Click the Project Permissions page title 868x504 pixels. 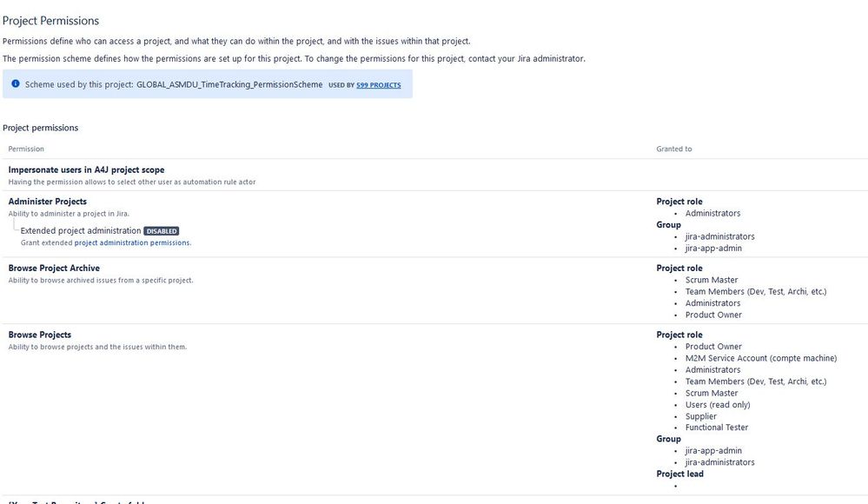pyautogui.click(x=50, y=20)
